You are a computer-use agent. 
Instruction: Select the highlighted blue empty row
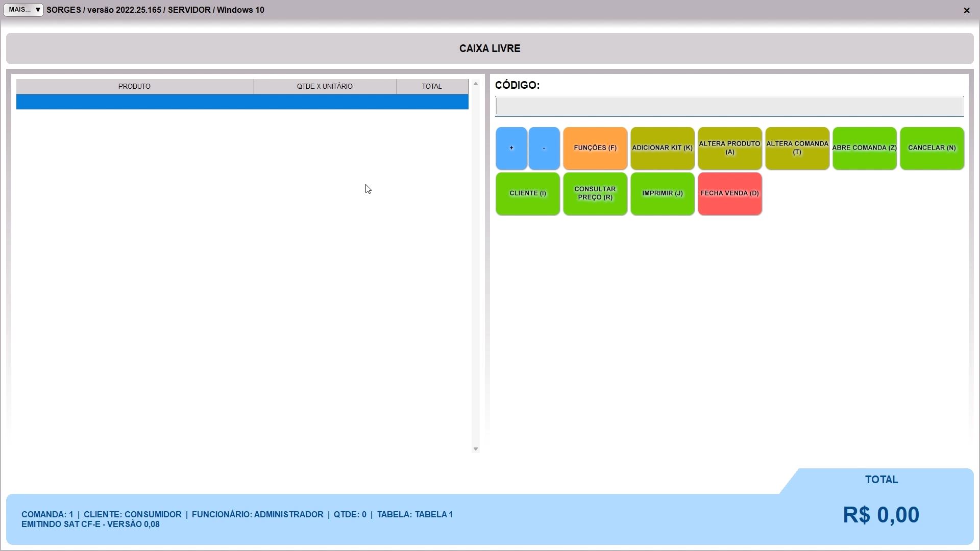pos(242,102)
